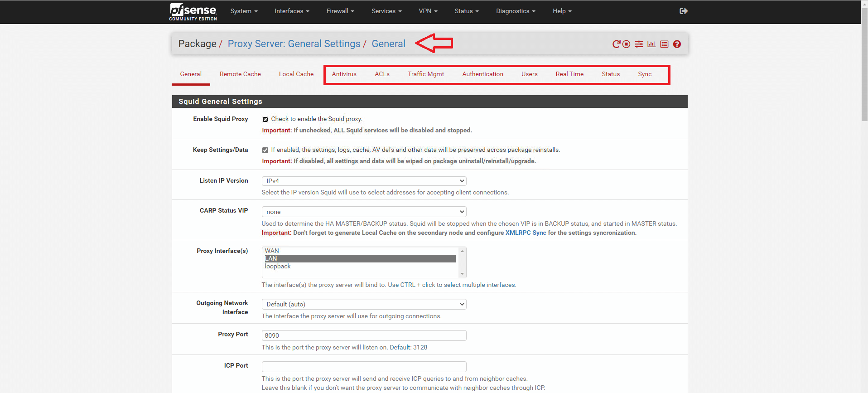868x393 pixels.
Task: Switch to the Authentication tab
Action: tap(482, 74)
